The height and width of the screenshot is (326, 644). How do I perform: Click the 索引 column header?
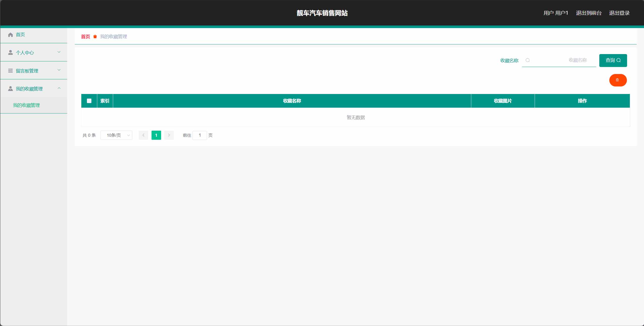click(105, 101)
